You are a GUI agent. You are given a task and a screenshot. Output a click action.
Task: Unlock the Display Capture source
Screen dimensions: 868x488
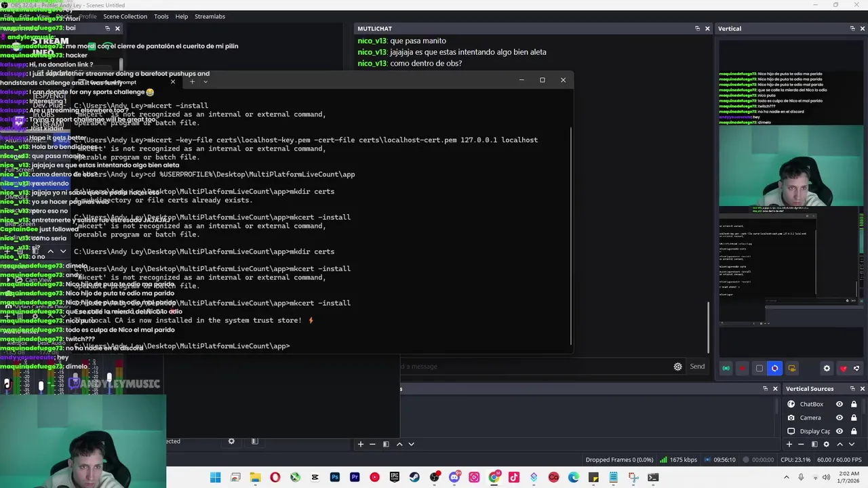pos(854,431)
